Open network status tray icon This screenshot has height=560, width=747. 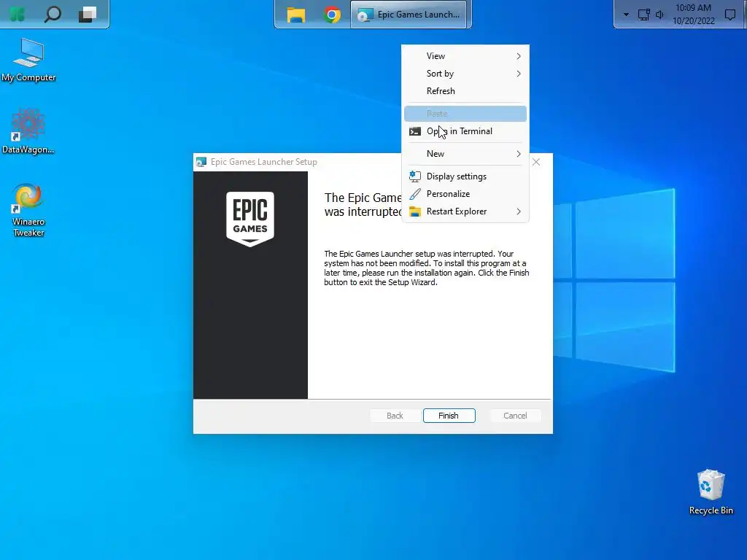coord(643,15)
